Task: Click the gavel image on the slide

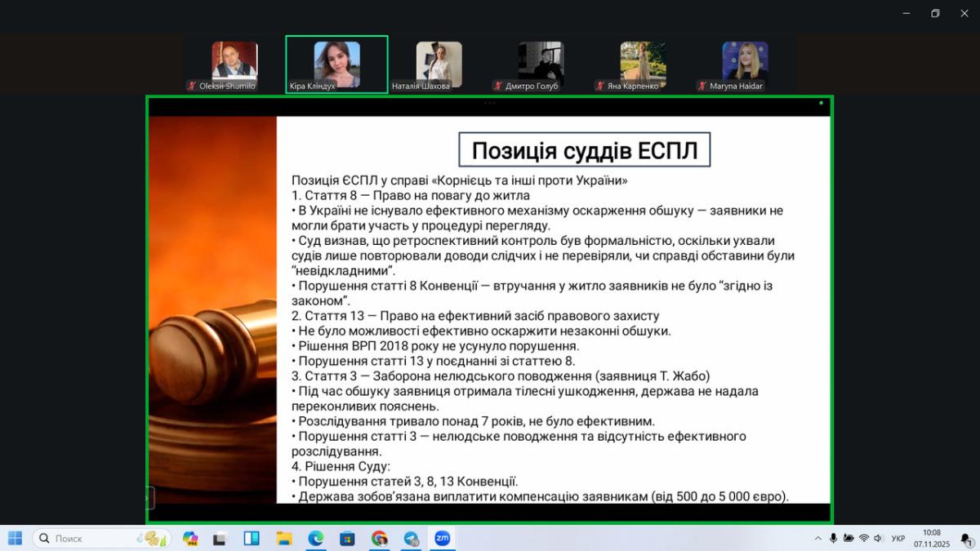Action: coord(212,310)
